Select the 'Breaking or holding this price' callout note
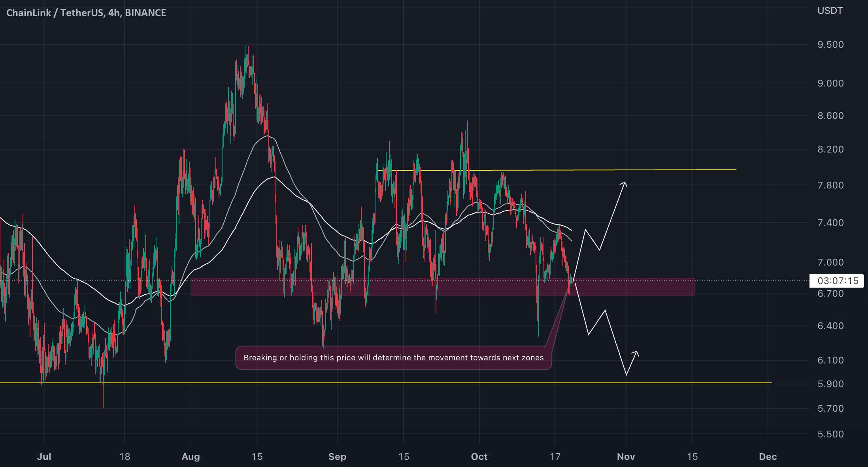 pos(394,358)
